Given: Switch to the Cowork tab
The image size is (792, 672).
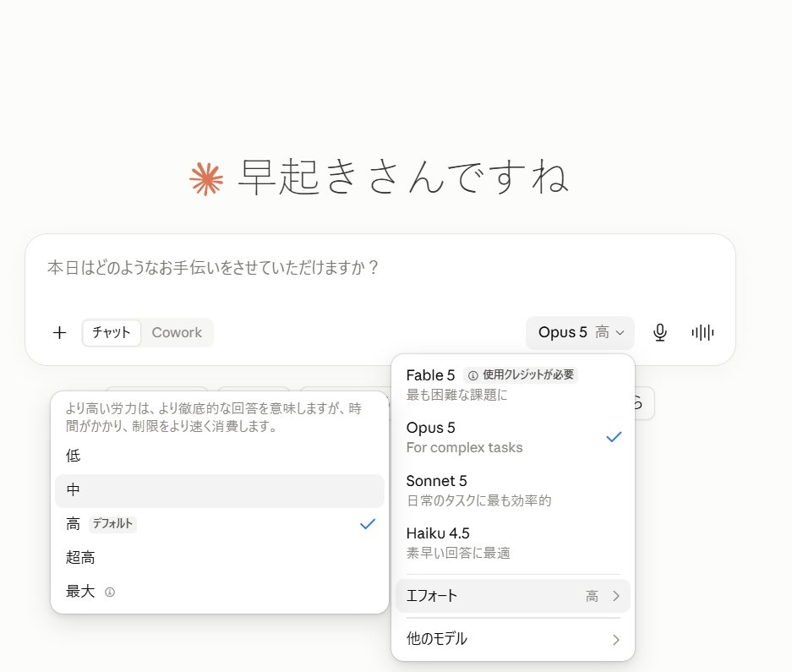Looking at the screenshot, I should (x=177, y=332).
